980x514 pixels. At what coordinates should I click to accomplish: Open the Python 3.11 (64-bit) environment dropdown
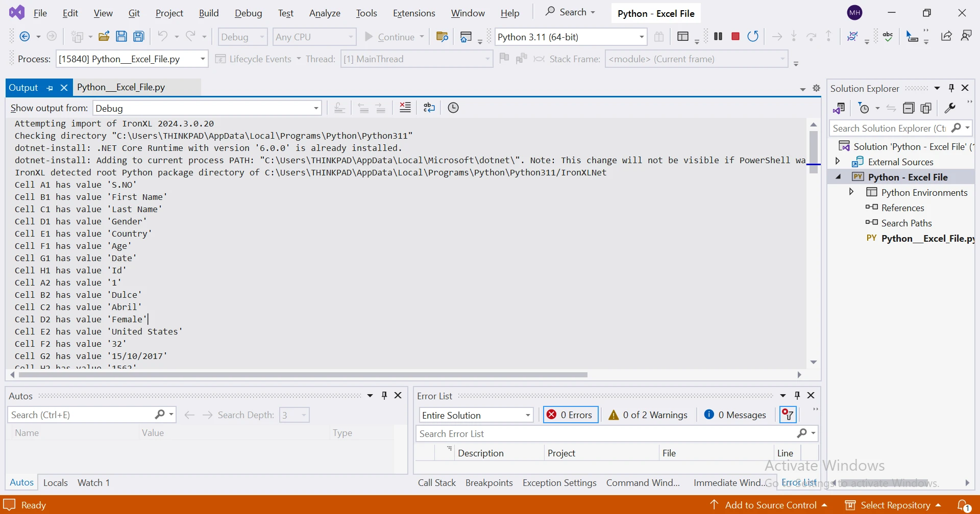(641, 37)
